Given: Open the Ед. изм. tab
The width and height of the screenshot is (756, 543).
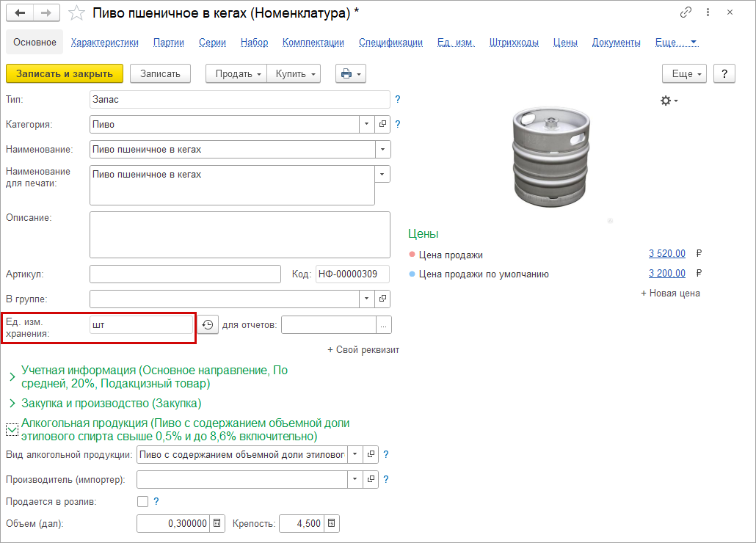Looking at the screenshot, I should pos(456,43).
